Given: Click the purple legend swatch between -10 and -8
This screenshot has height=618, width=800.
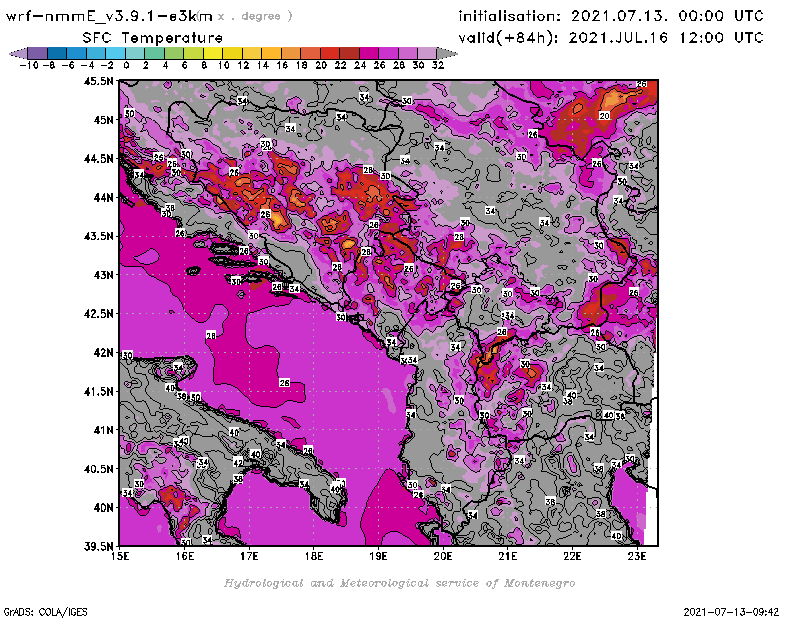Looking at the screenshot, I should 37,54.
